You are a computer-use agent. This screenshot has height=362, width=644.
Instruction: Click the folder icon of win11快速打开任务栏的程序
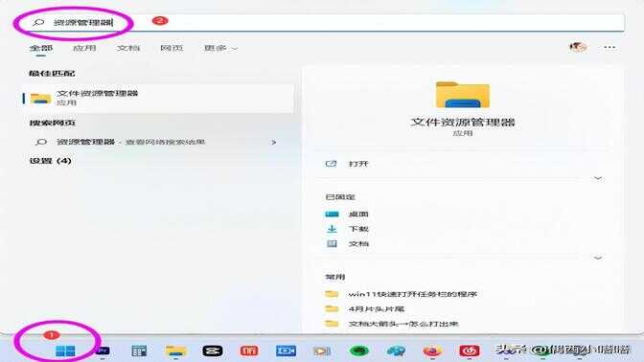[x=332, y=294]
